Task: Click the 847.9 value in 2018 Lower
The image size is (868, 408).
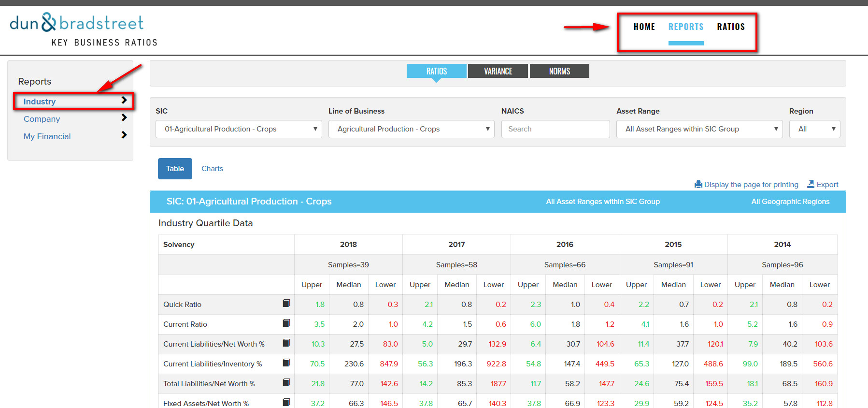Action: 389,364
